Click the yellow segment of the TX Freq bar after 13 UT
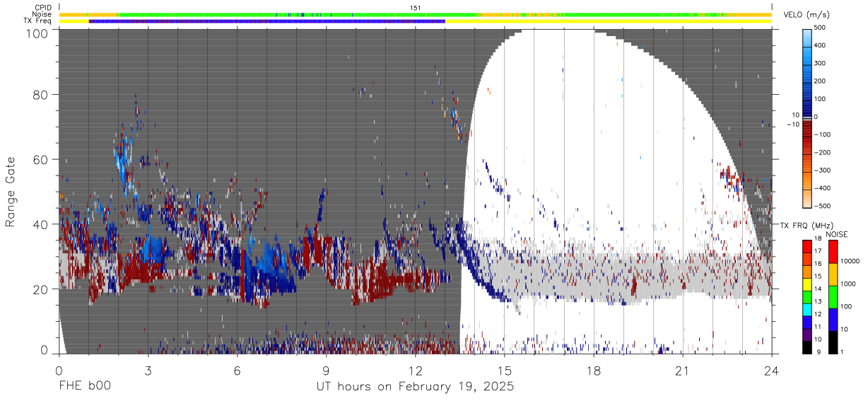 [x=609, y=21]
